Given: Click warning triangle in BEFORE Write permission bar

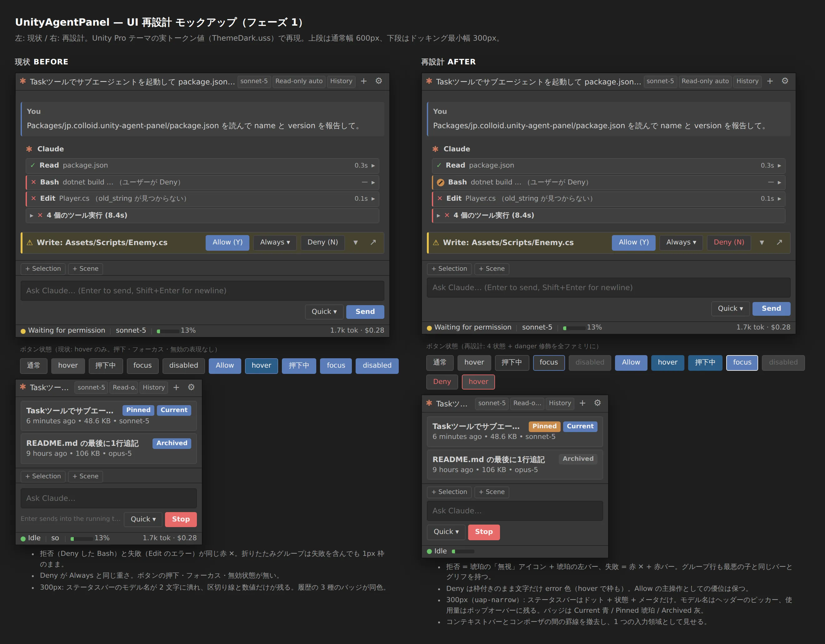Looking at the screenshot, I should (29, 243).
